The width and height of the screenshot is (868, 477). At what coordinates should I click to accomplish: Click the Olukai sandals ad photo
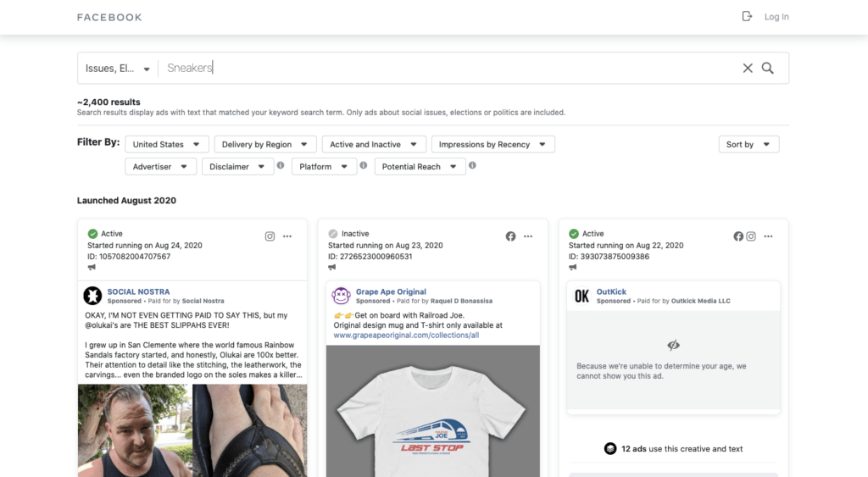[x=192, y=430]
